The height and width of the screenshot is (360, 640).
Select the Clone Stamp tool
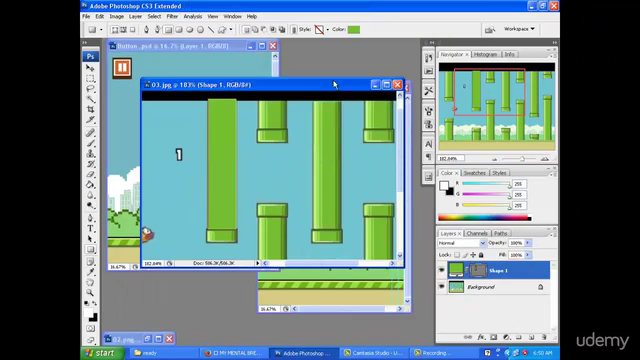tap(90, 153)
